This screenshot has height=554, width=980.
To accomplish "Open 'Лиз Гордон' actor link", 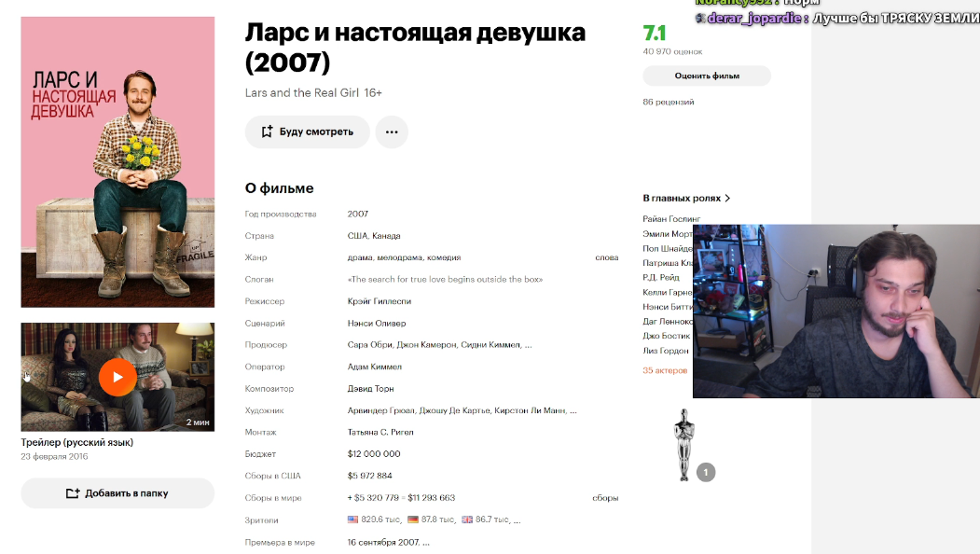I will click(666, 351).
